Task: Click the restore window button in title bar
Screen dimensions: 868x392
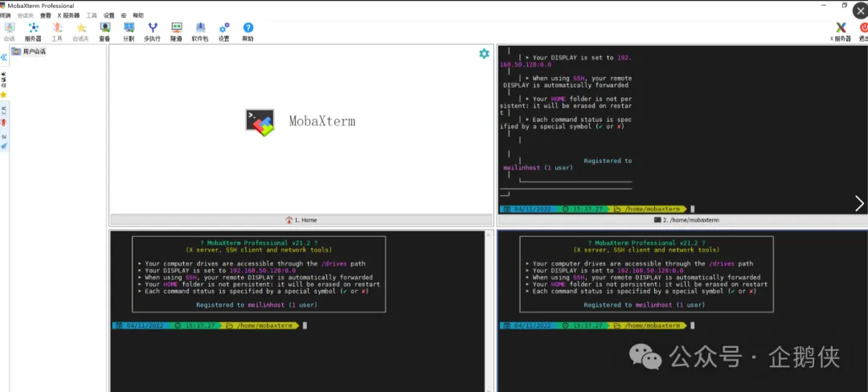Action: click(x=844, y=5)
